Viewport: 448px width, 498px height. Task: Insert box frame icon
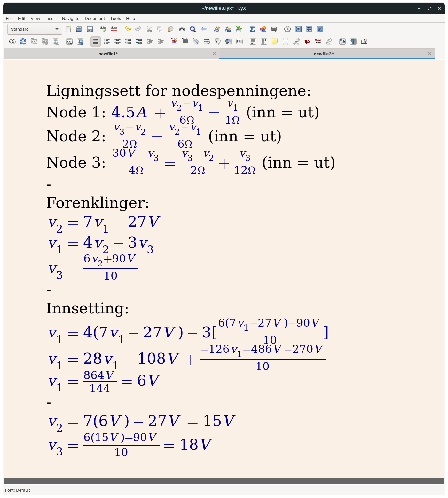(286, 42)
